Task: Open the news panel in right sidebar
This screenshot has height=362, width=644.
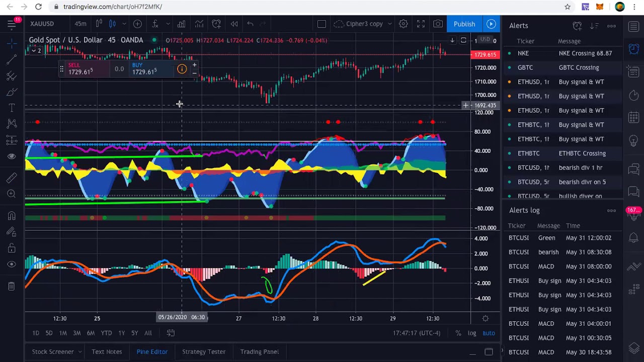Action: [634, 72]
